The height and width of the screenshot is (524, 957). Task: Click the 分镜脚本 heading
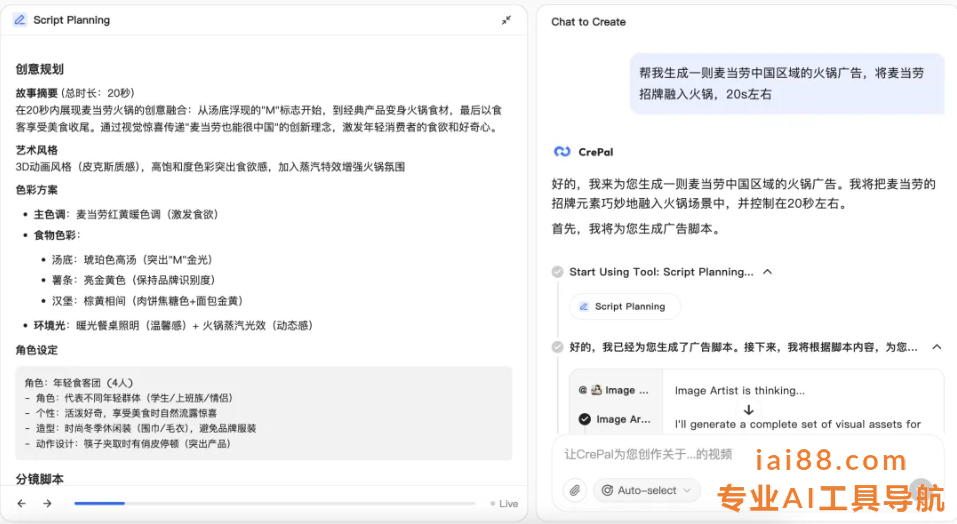[x=40, y=479]
